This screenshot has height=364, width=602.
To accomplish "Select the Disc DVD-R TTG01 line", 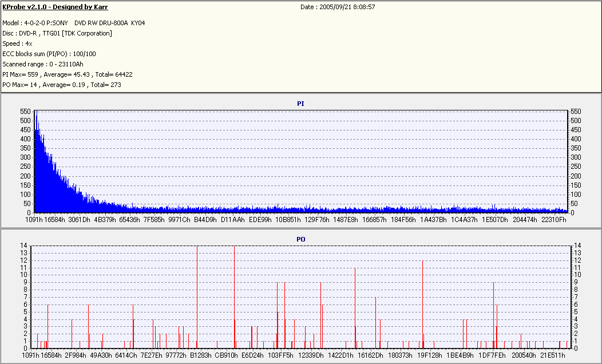I will point(57,33).
